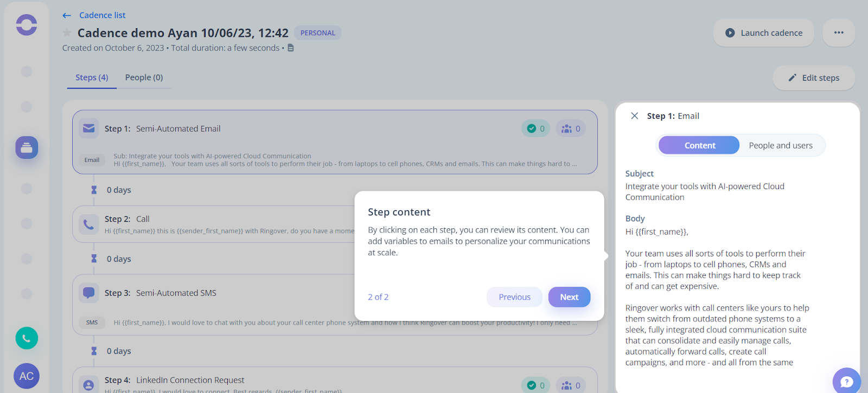
Task: Click the Ringover logo in the sidebar
Action: (x=27, y=25)
